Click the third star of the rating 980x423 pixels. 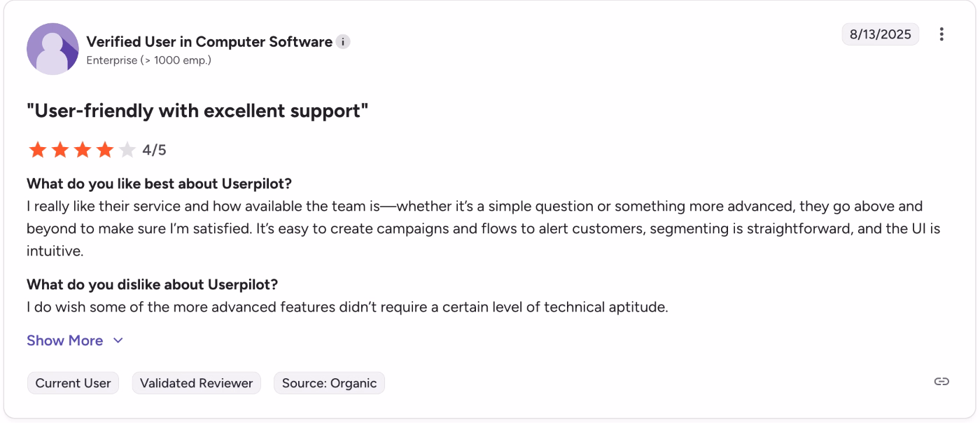[x=82, y=149]
